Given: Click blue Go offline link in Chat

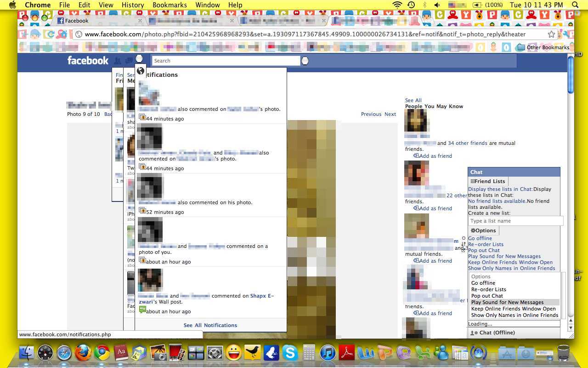Looking at the screenshot, I should click(x=480, y=238).
